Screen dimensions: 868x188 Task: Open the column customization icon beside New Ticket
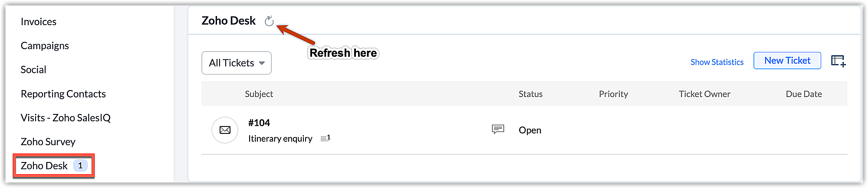[838, 61]
